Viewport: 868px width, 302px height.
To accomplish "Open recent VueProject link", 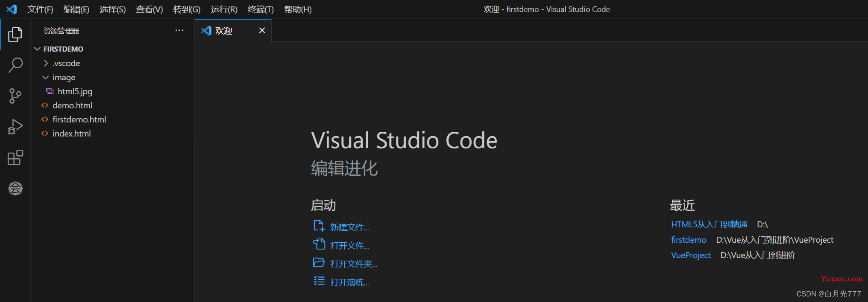I will click(691, 255).
